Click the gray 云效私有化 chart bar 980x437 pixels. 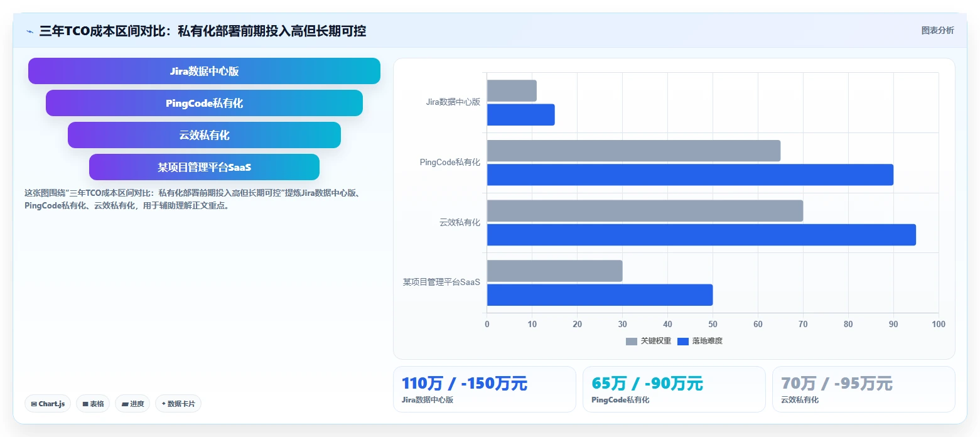pos(645,211)
